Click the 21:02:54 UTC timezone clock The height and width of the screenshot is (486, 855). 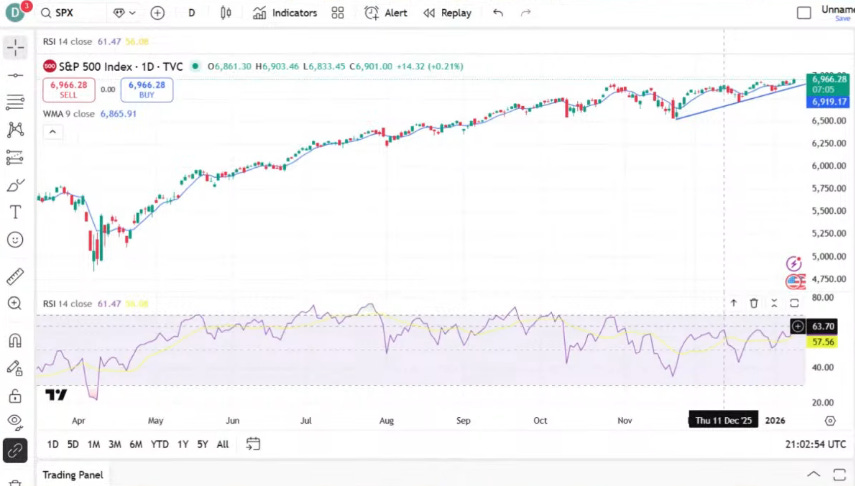pyautogui.click(x=816, y=445)
